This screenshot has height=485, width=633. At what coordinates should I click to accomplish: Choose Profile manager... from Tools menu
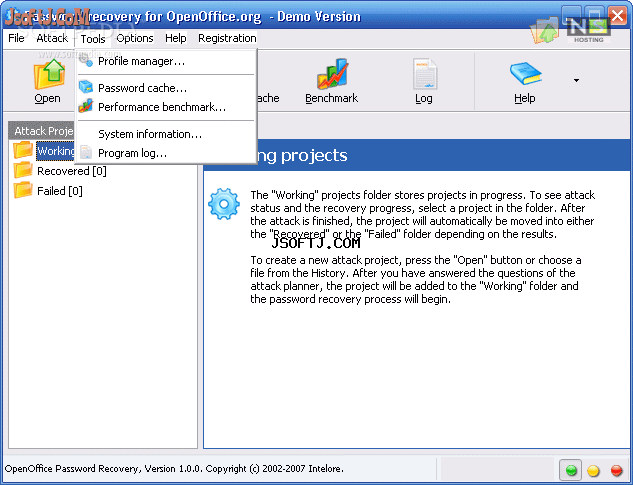point(166,61)
